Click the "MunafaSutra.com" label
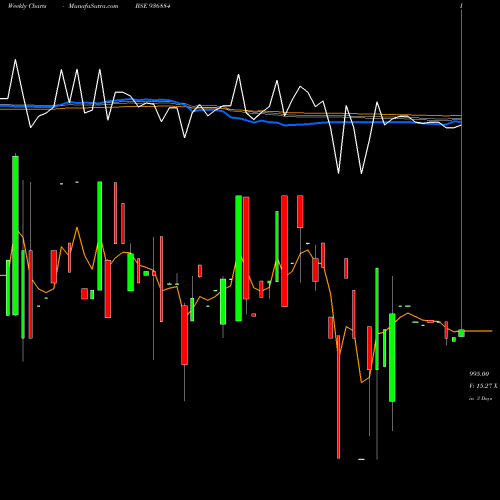The image size is (500, 500). [x=93, y=6]
